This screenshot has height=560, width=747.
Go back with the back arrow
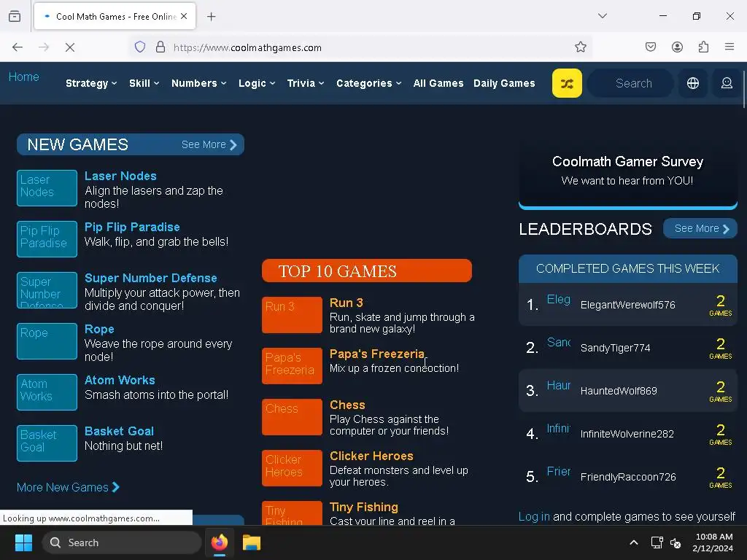(x=18, y=47)
